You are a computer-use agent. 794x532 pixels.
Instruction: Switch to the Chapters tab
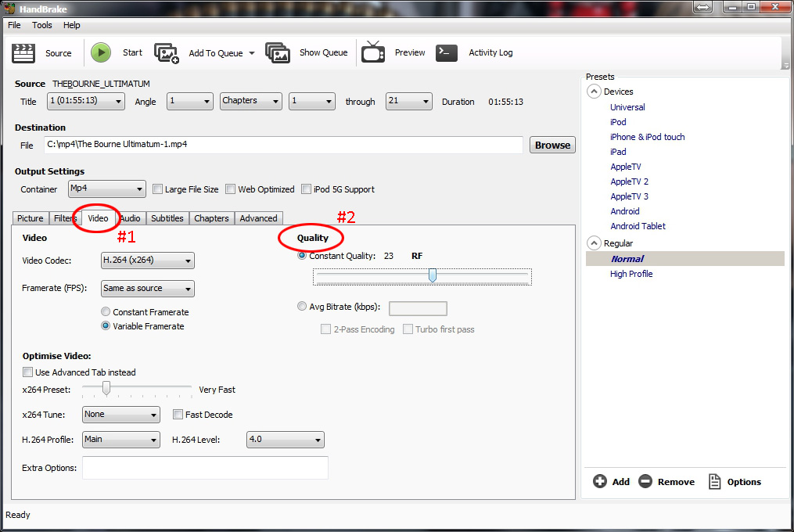pyautogui.click(x=211, y=217)
